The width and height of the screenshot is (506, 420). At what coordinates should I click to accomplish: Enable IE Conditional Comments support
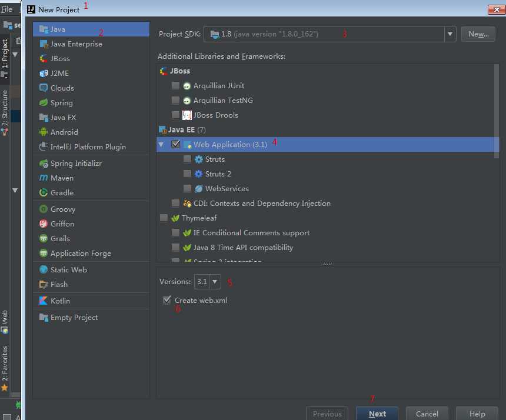[x=175, y=232]
